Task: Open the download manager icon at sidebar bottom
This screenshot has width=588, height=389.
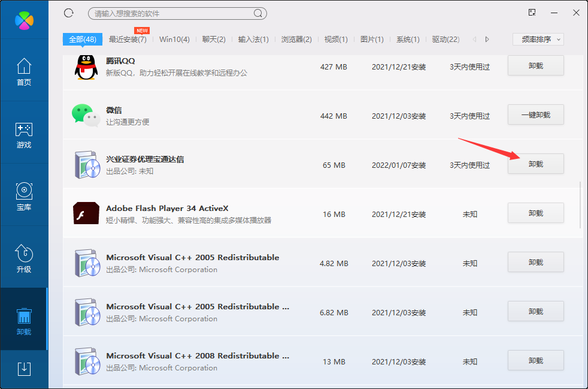Action: 24,369
